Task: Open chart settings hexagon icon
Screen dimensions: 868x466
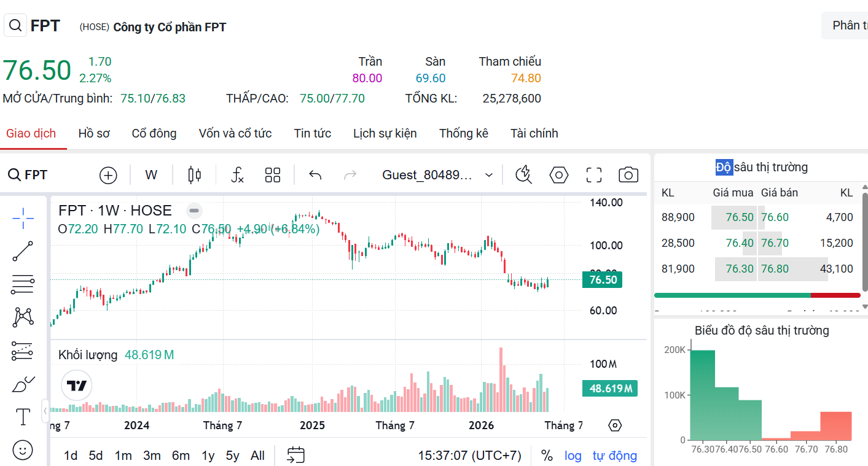Action: [558, 175]
